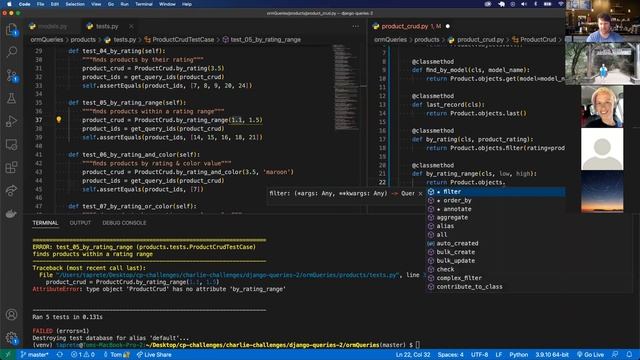Choose annotate from the autocomplete list
Screen dimensions: 640x360
[x=496, y=209]
